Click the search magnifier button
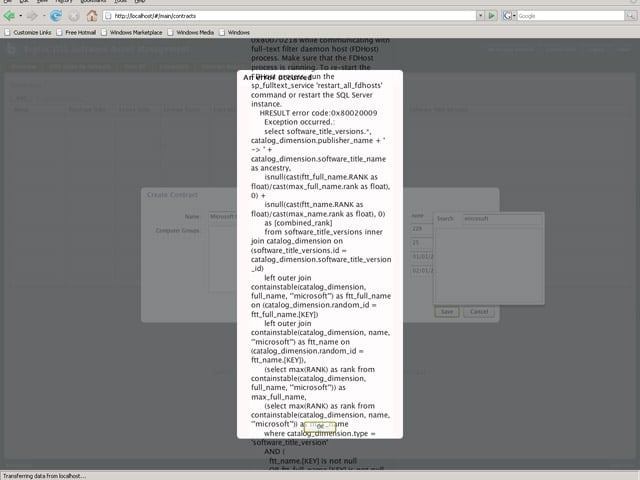 (x=630, y=16)
